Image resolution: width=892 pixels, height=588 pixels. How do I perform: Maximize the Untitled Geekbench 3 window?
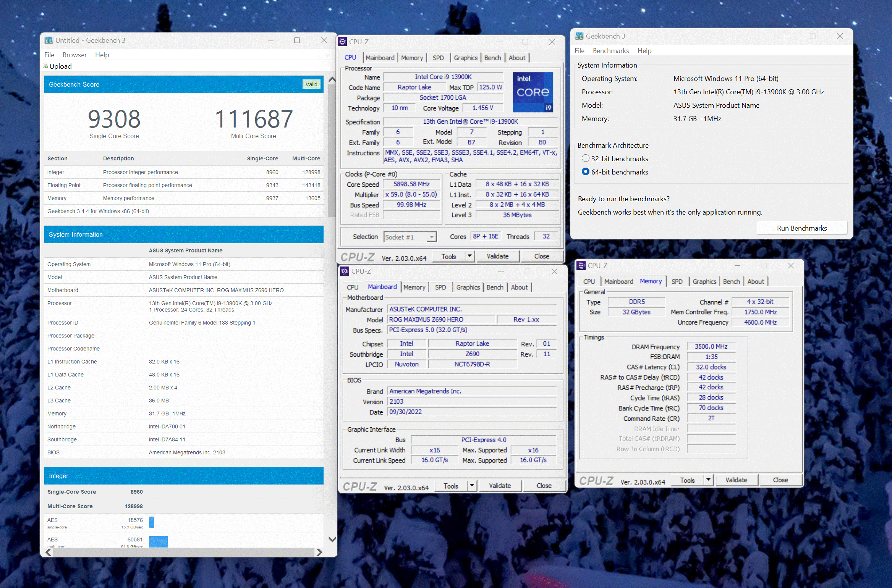297,40
